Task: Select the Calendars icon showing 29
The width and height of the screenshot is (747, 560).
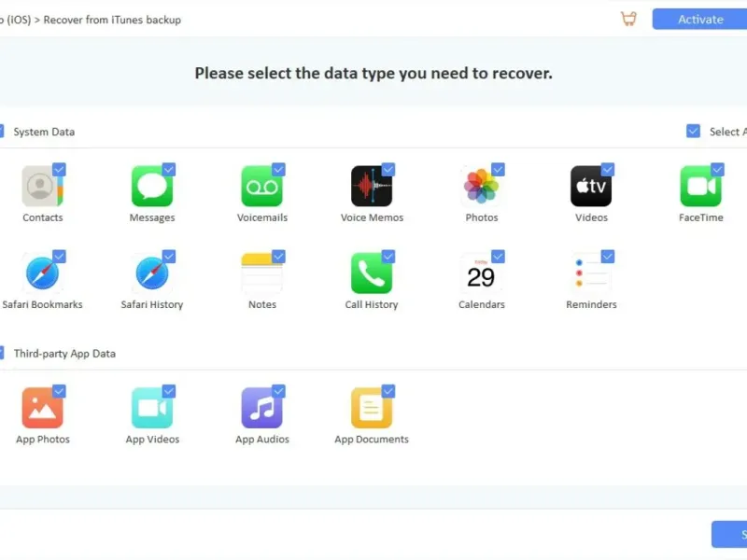Action: (x=481, y=273)
